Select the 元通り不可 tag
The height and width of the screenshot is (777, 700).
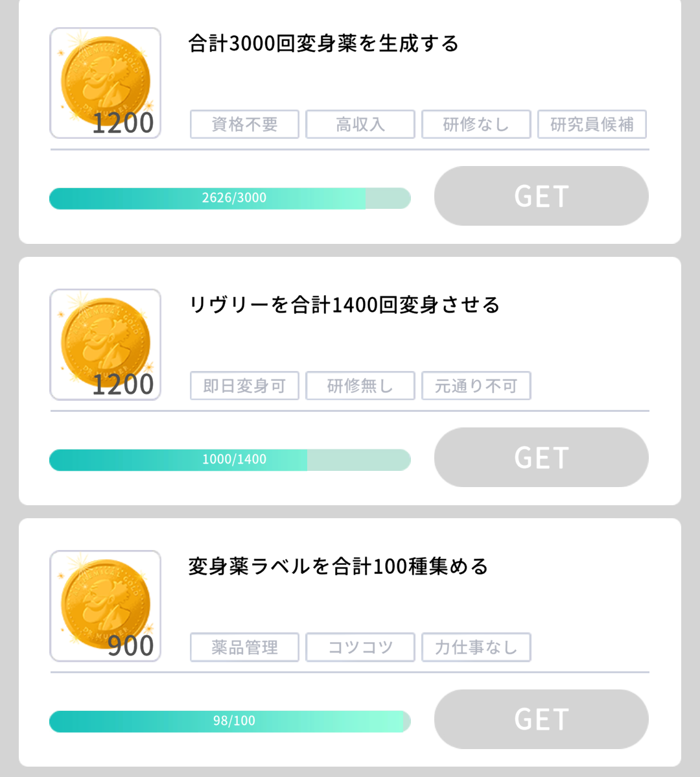476,385
